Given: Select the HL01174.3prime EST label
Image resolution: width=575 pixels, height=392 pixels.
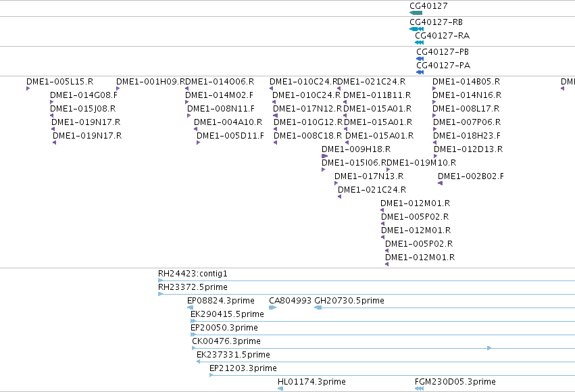Looking at the screenshot, I should (x=311, y=382).
